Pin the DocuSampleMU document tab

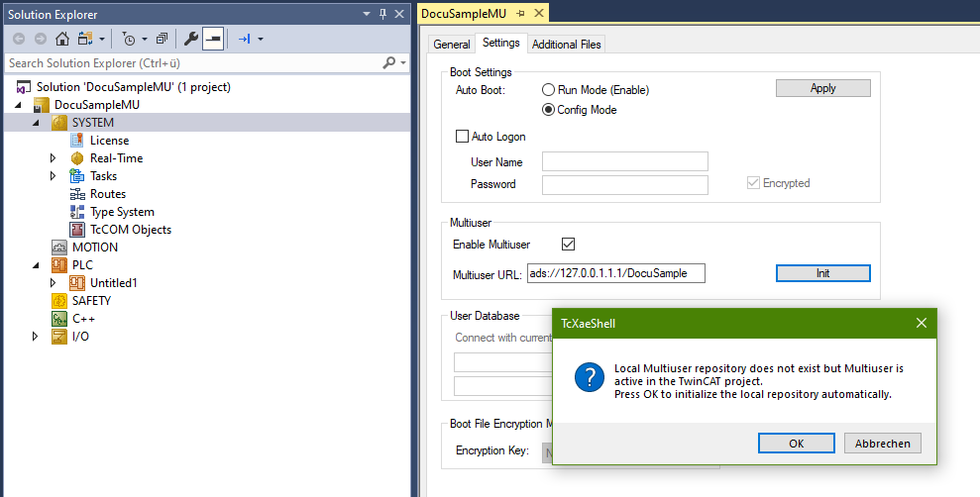coord(520,13)
